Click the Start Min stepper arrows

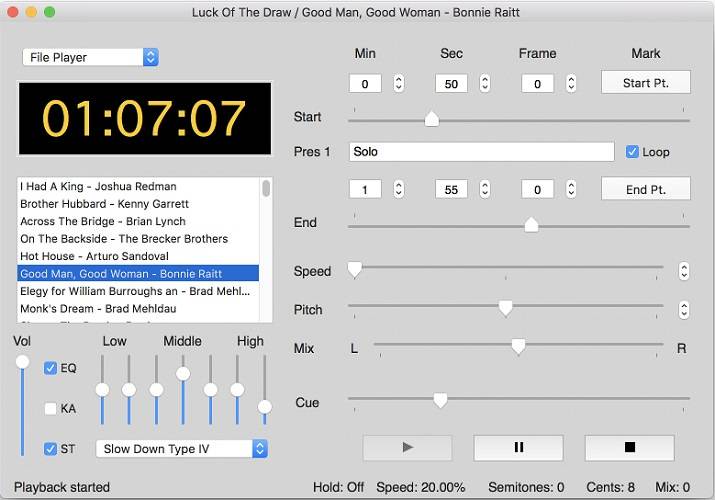click(399, 83)
